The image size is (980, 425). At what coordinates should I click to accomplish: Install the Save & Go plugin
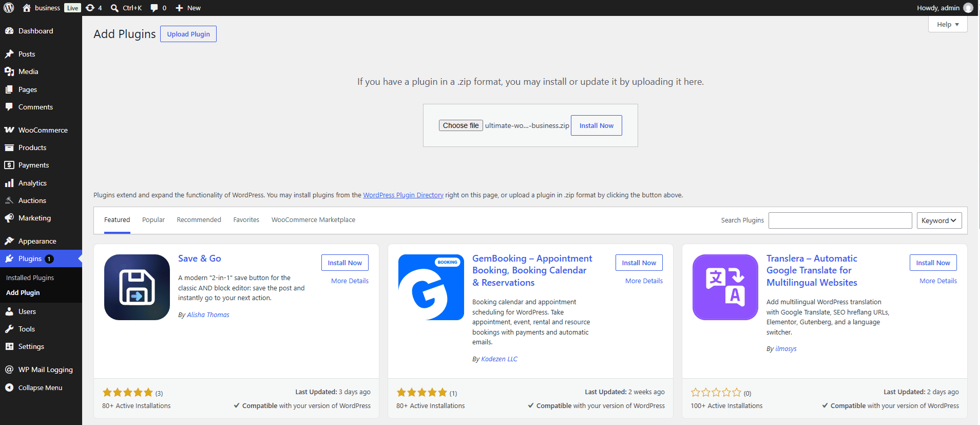pos(345,263)
